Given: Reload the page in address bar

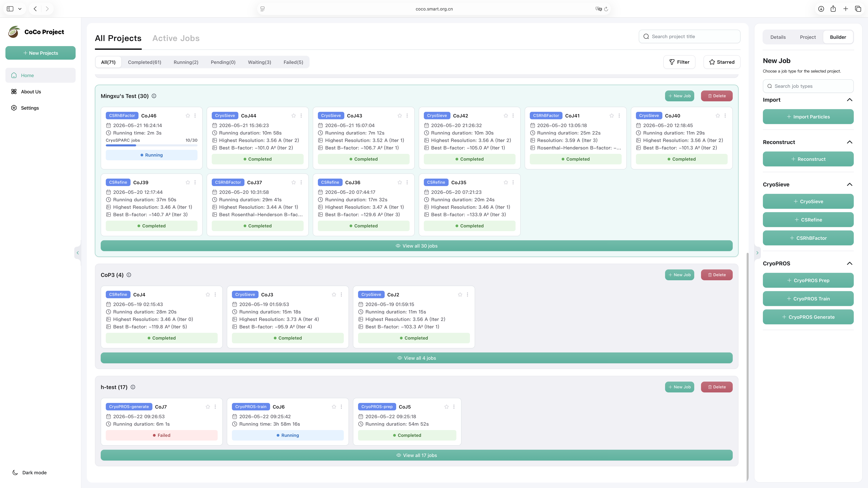Looking at the screenshot, I should [606, 9].
